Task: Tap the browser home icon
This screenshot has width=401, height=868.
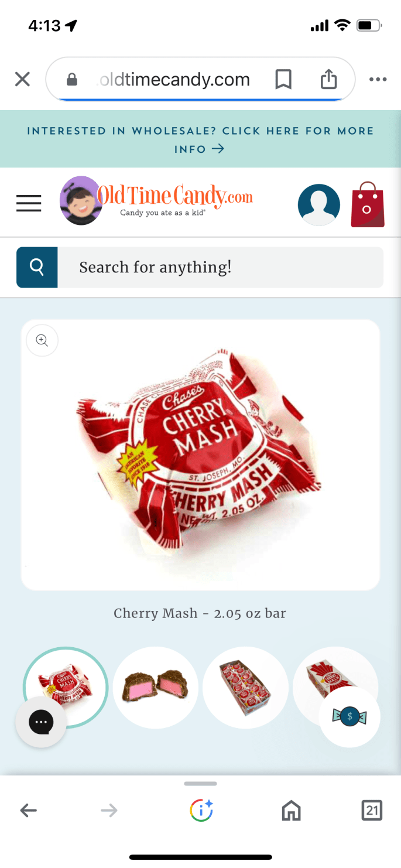Action: click(291, 811)
